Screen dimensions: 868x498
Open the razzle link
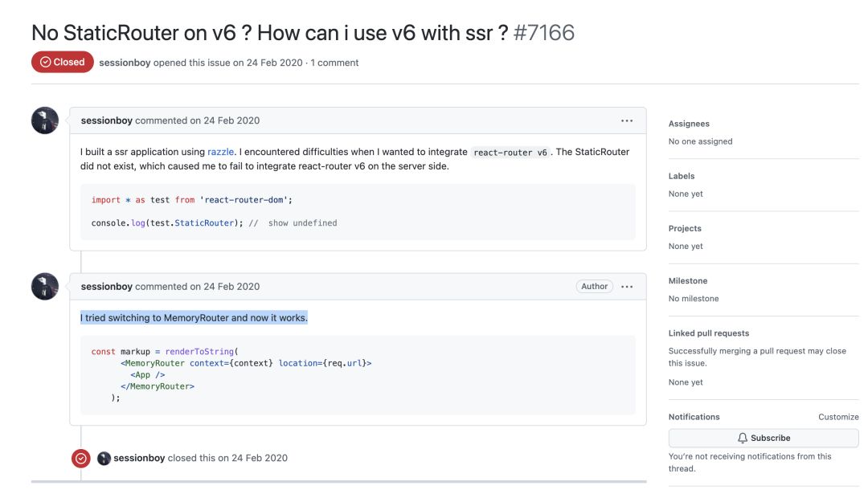[x=221, y=152]
